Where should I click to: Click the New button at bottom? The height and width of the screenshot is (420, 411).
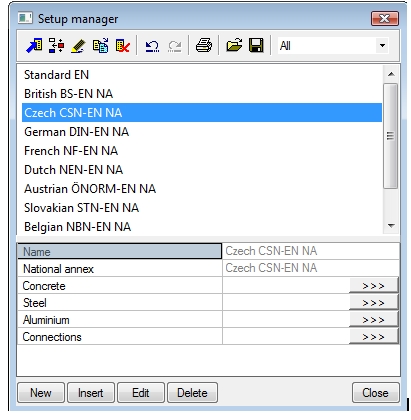pyautogui.click(x=41, y=393)
